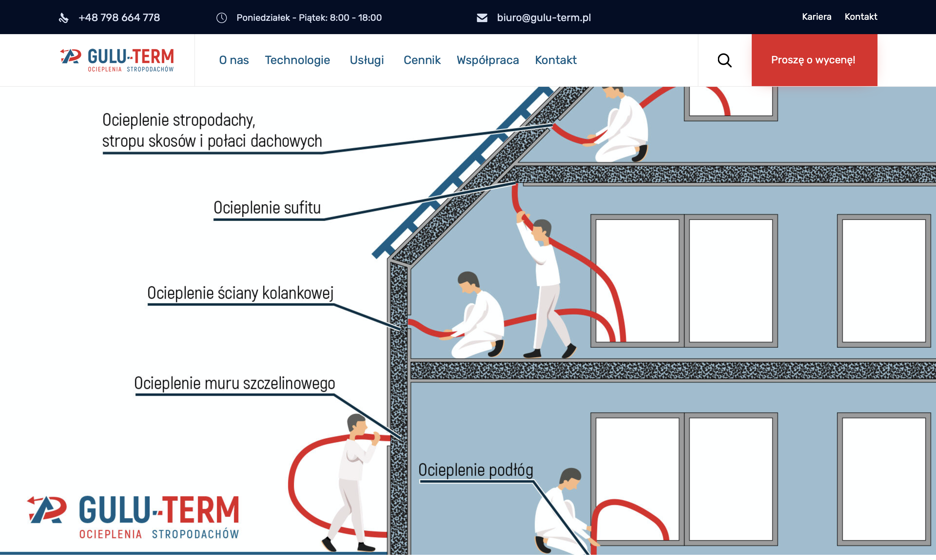
Task: Click the opening hours text Poniedziałek - Piątek
Action: point(309,18)
